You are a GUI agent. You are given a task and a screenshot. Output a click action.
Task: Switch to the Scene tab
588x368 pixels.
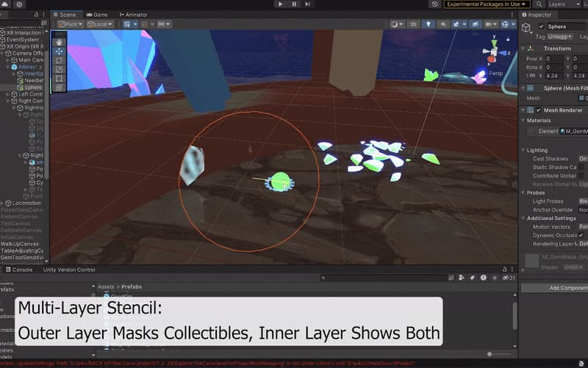65,15
